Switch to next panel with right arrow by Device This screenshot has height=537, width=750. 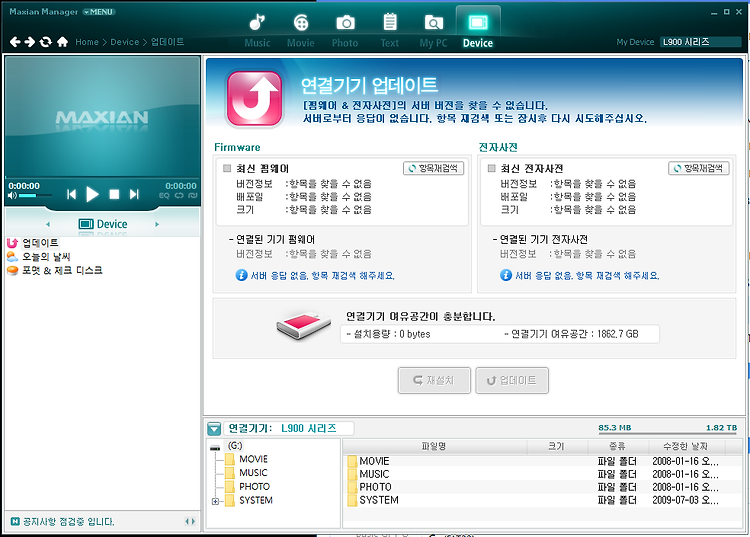coord(157,224)
